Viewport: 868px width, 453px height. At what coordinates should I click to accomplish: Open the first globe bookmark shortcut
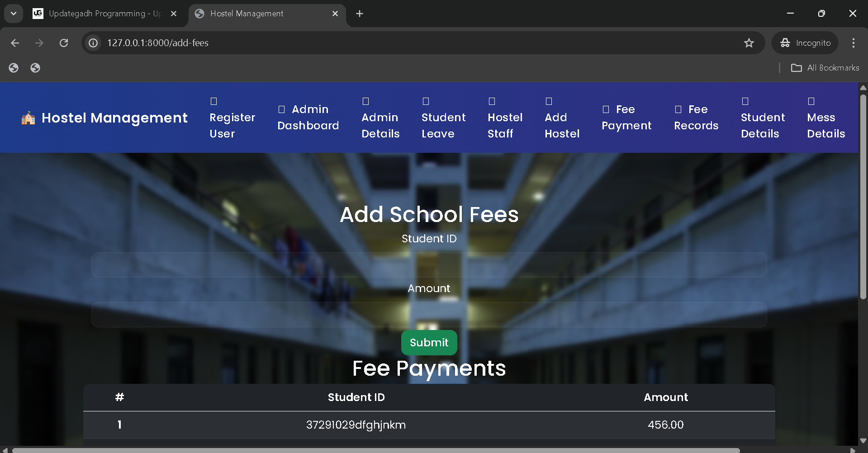click(14, 68)
